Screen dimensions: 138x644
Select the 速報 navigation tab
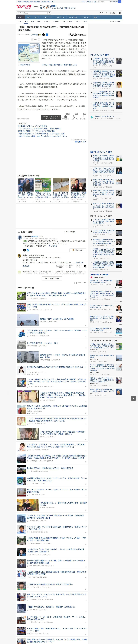28,17
